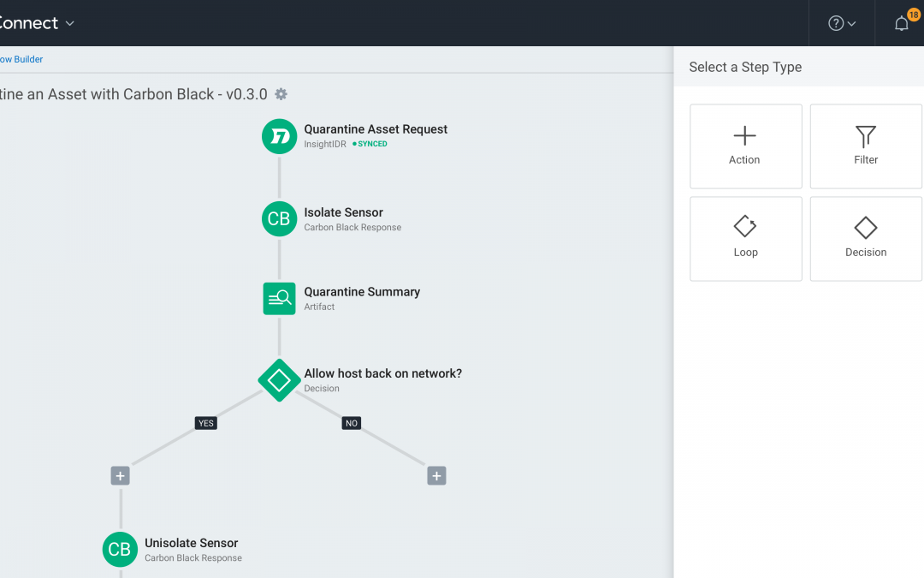The image size is (924, 578).
Task: Click the InsightIDR subtitle text
Action: (x=325, y=144)
